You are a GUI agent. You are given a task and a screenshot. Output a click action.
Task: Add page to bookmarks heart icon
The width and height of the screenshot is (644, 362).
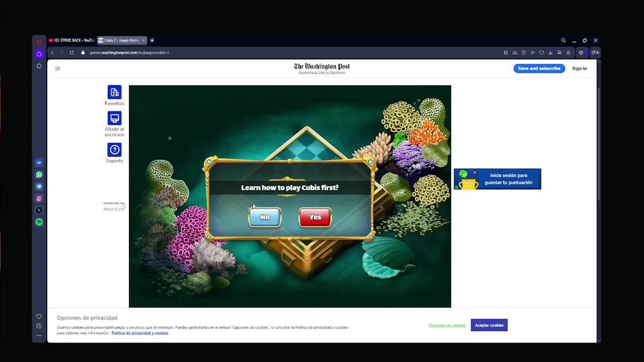click(541, 52)
